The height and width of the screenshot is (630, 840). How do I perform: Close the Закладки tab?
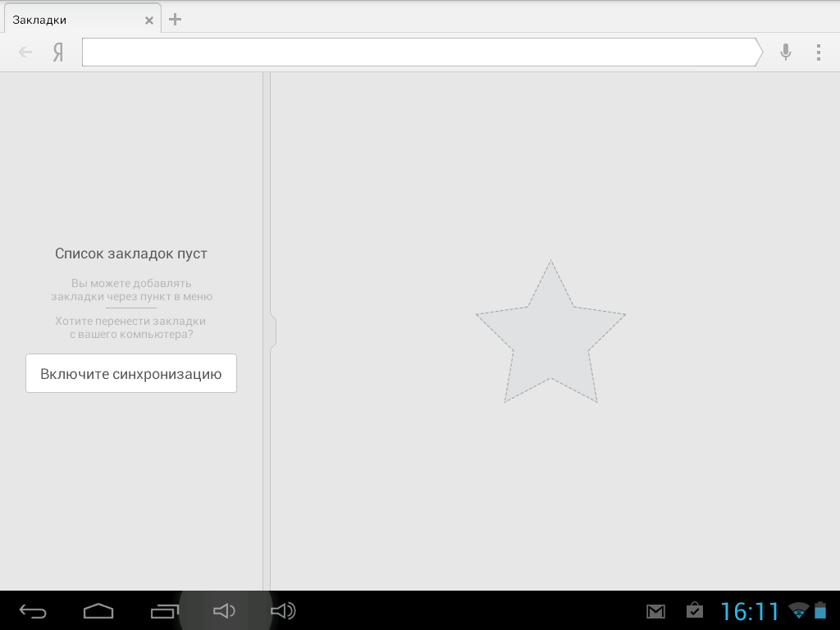click(x=149, y=21)
